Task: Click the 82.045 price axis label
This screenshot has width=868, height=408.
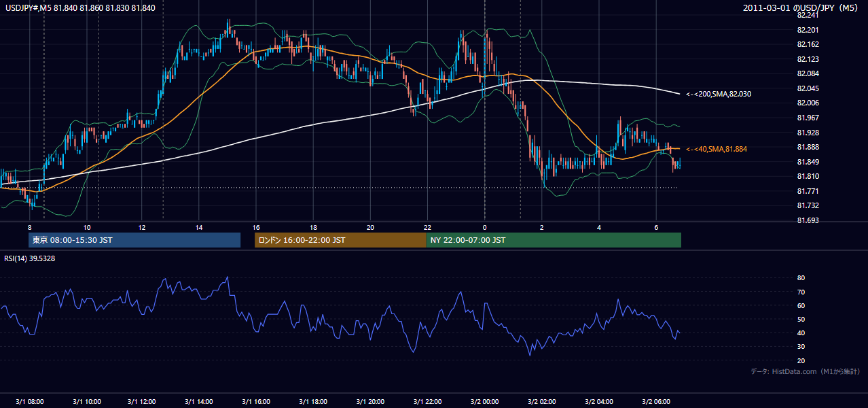Action: coord(808,88)
